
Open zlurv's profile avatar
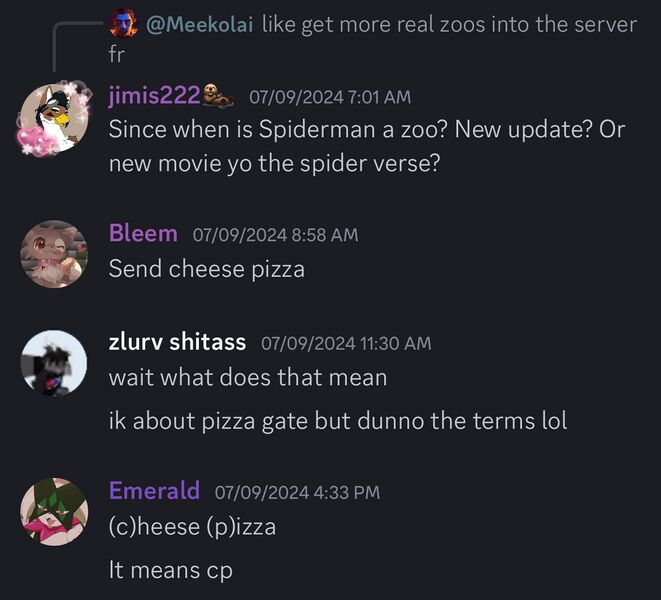(54, 362)
